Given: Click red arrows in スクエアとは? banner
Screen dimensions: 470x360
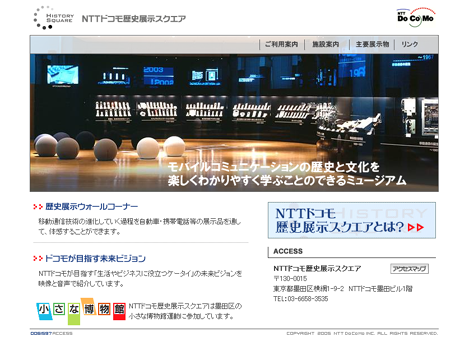Looking at the screenshot, I should [x=416, y=227].
